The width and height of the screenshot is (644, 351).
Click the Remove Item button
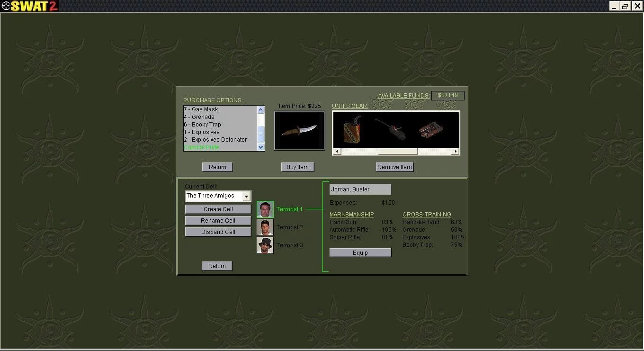pos(394,167)
